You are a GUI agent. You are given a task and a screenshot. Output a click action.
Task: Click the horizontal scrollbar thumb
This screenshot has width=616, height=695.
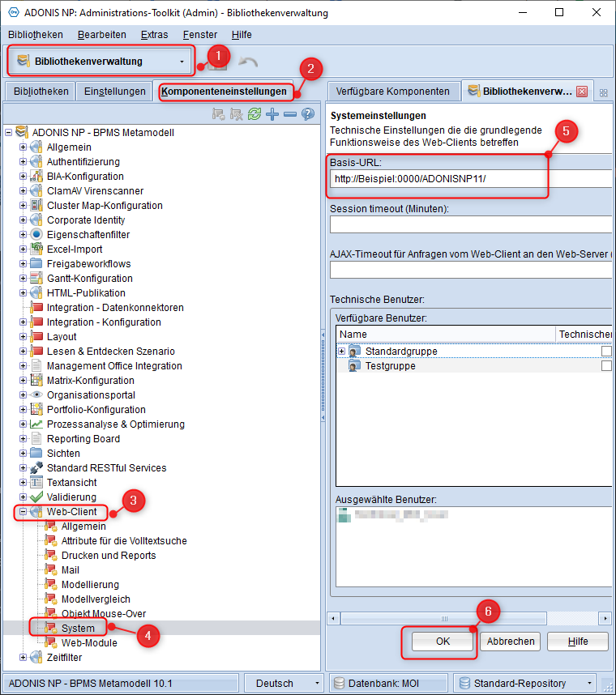[x=443, y=618]
